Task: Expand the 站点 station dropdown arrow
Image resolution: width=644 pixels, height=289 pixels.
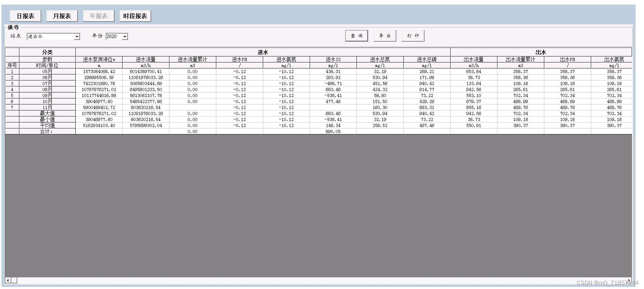Action: 77,37
